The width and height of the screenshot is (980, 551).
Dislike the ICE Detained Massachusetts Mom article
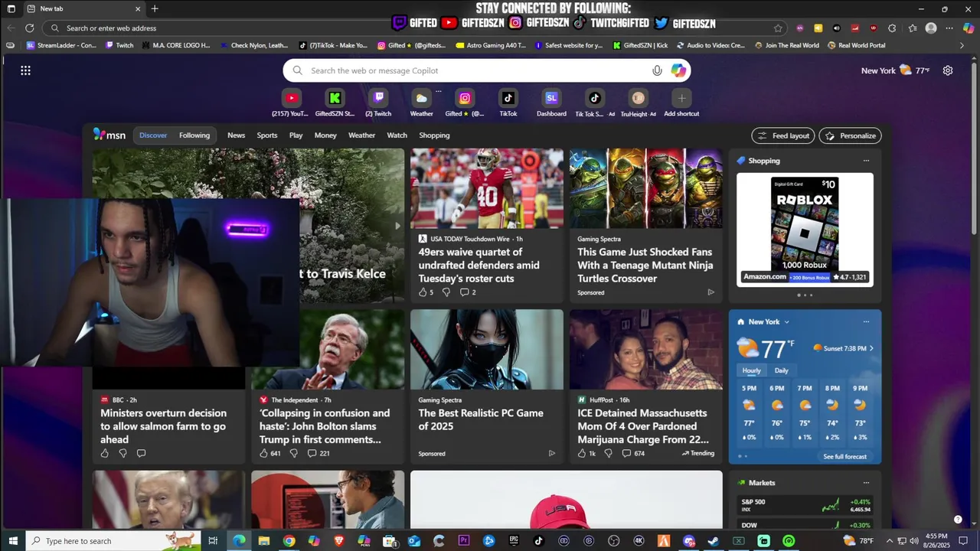tap(608, 453)
